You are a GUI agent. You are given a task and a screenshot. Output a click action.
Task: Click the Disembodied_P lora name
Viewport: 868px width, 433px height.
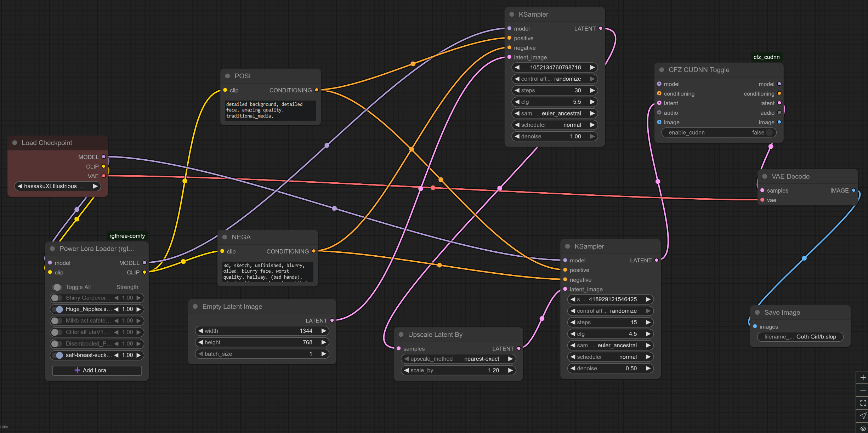point(89,344)
